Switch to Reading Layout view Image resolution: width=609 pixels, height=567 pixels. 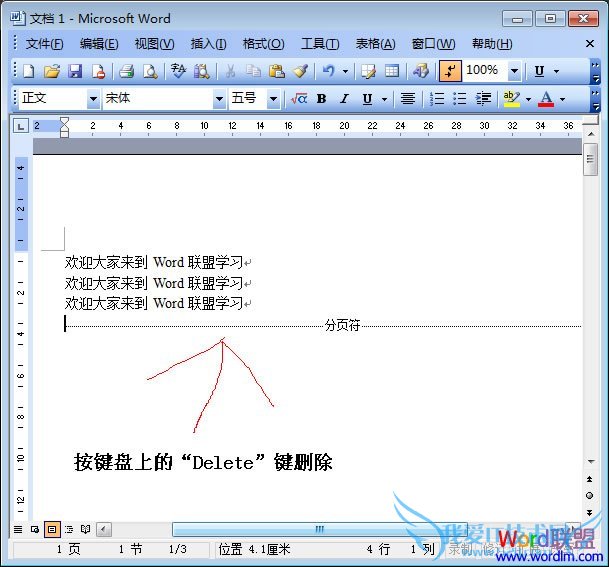85,529
